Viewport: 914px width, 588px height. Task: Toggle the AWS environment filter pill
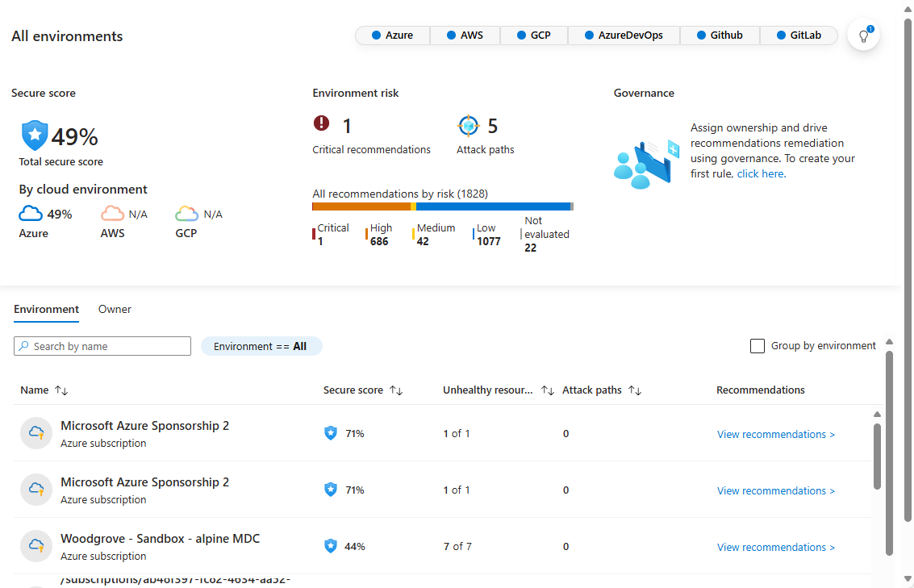(465, 35)
